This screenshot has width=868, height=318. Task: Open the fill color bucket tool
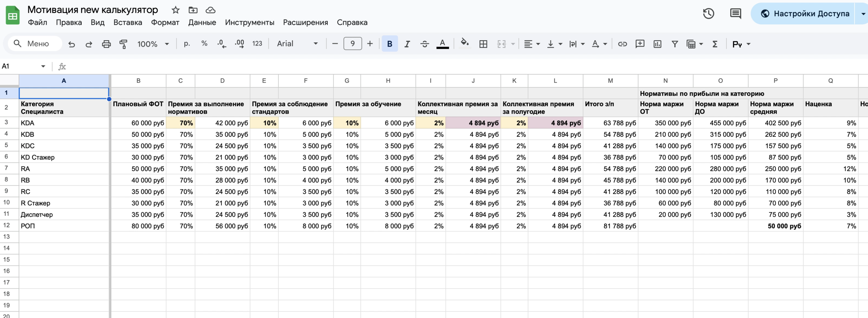464,43
